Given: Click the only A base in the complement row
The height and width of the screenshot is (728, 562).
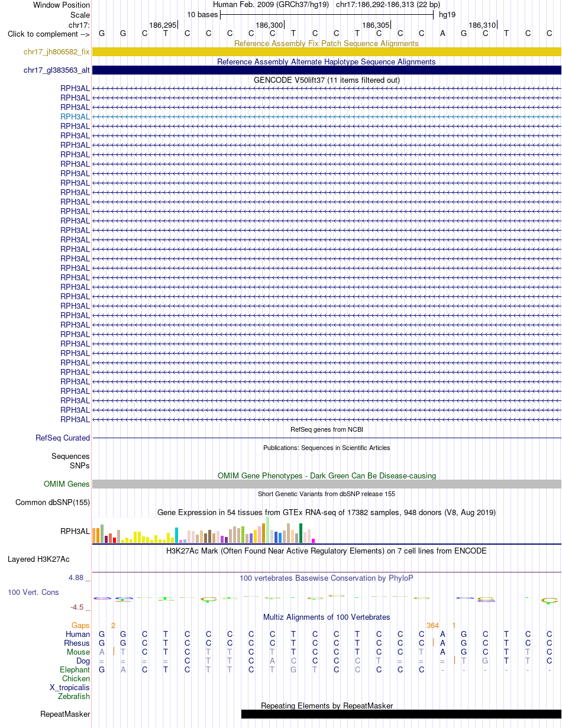Looking at the screenshot, I should 443,33.
